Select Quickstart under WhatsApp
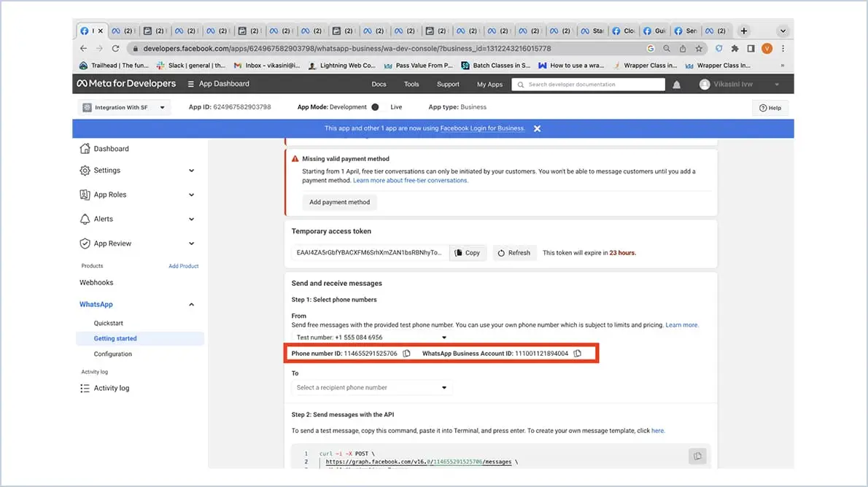Image resolution: width=868 pixels, height=487 pixels. (109, 323)
